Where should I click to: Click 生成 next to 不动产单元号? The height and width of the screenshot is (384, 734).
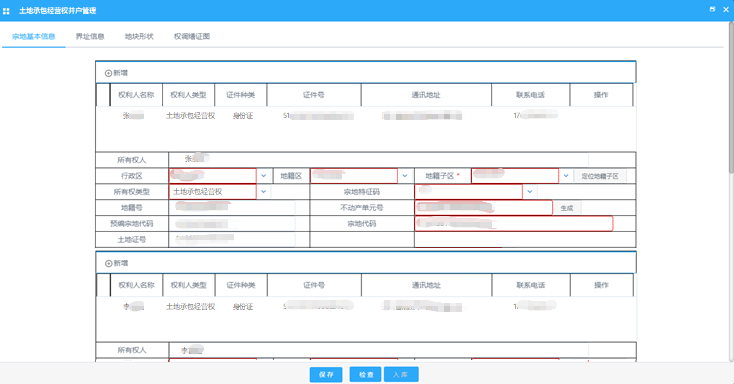tap(567, 208)
